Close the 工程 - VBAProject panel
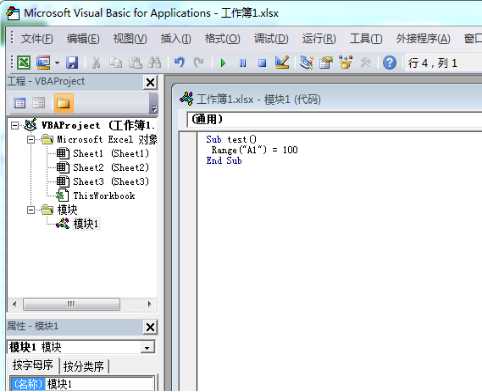Image resolution: width=482 pixels, height=392 pixels. [150, 82]
